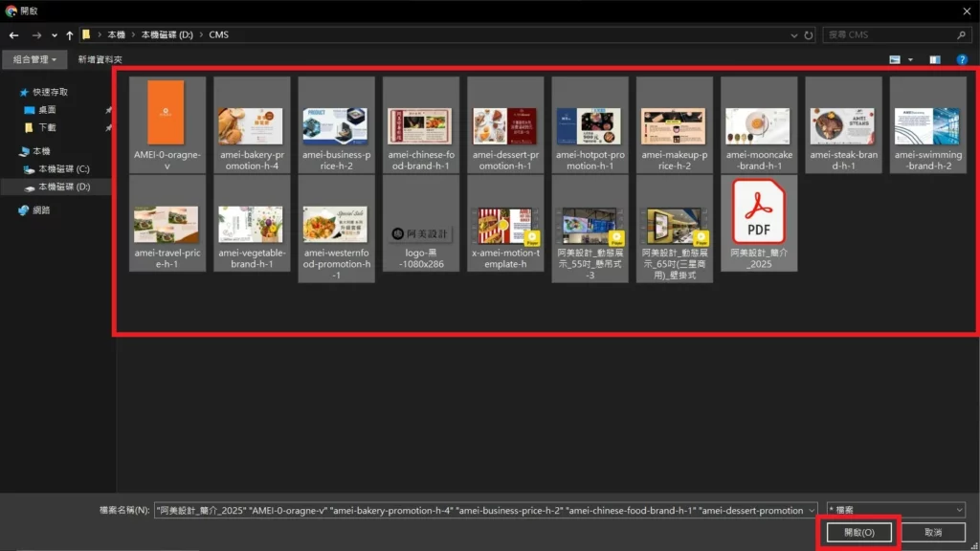Open 桌面 in quick access
Viewport: 980px width, 551px height.
47,110
